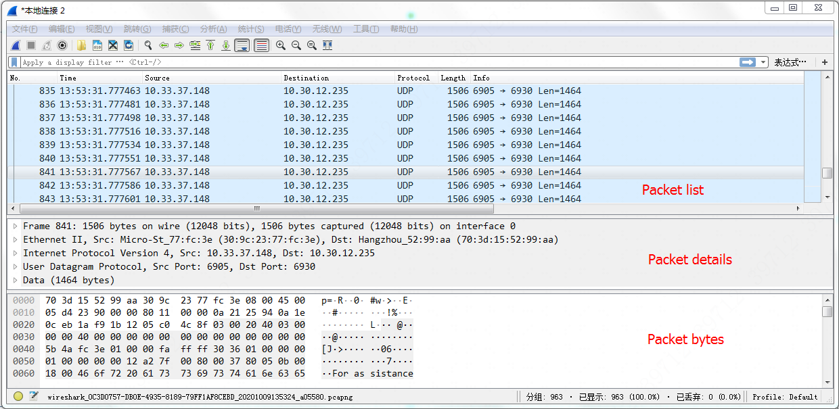Open capture options with the gear-circle icon
The height and width of the screenshot is (410, 839).
62,45
